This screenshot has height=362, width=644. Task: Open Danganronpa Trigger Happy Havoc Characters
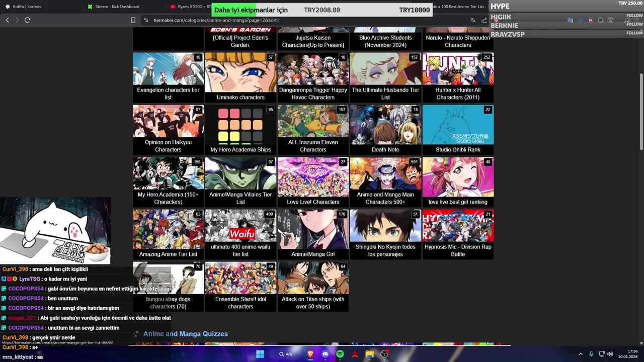pyautogui.click(x=313, y=78)
